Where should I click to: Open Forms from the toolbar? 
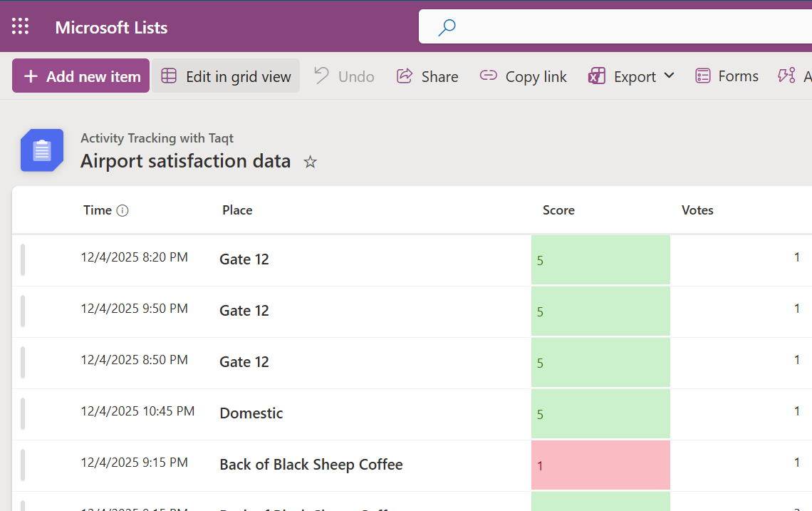(727, 76)
